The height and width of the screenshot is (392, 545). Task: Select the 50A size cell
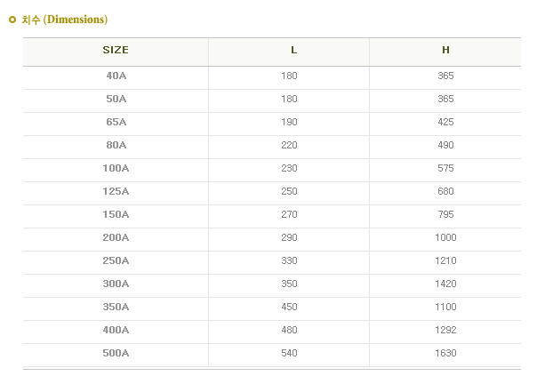[x=116, y=99]
